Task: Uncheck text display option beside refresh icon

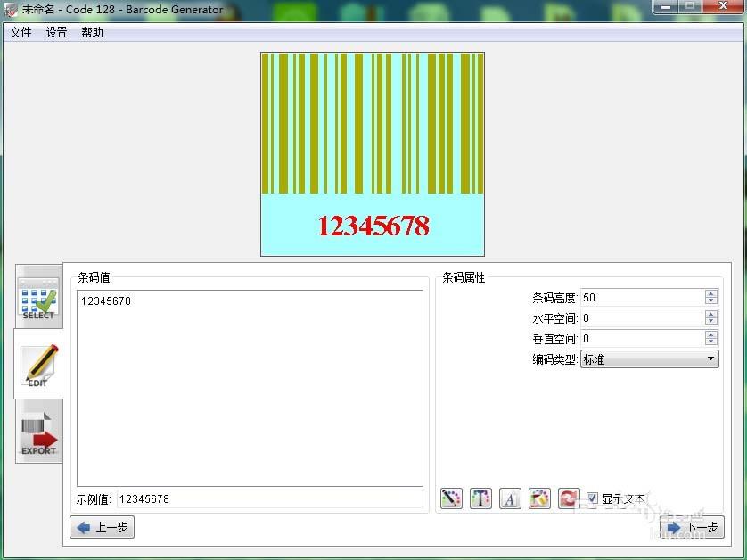Action: point(592,498)
